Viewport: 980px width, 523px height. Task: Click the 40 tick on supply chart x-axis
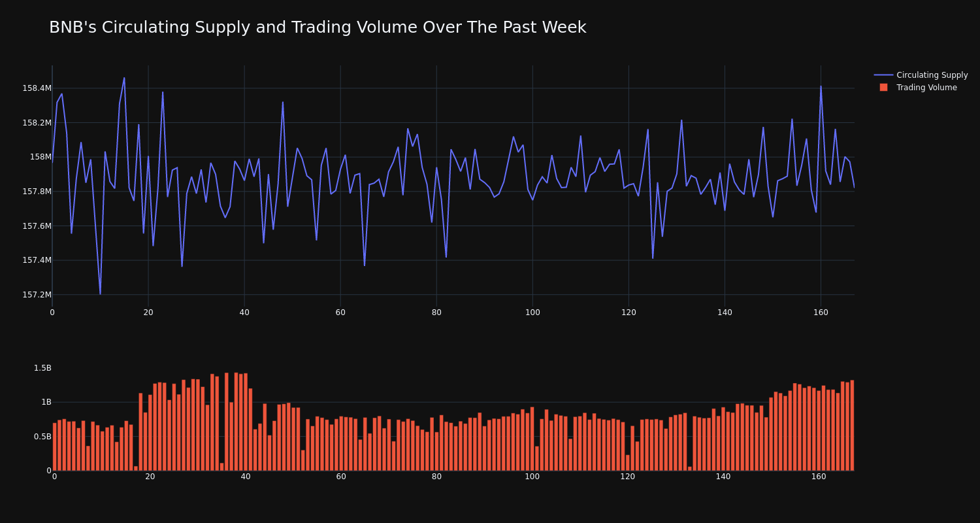point(244,312)
